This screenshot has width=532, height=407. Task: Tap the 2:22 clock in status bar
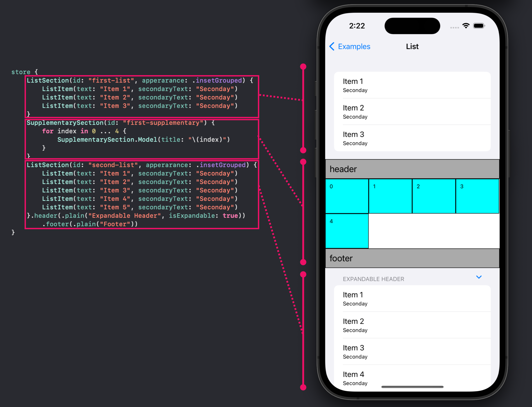pos(357,26)
